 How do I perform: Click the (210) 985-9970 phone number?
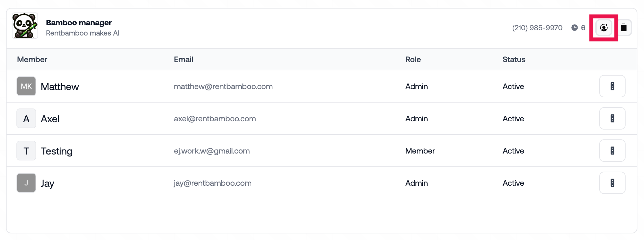537,28
